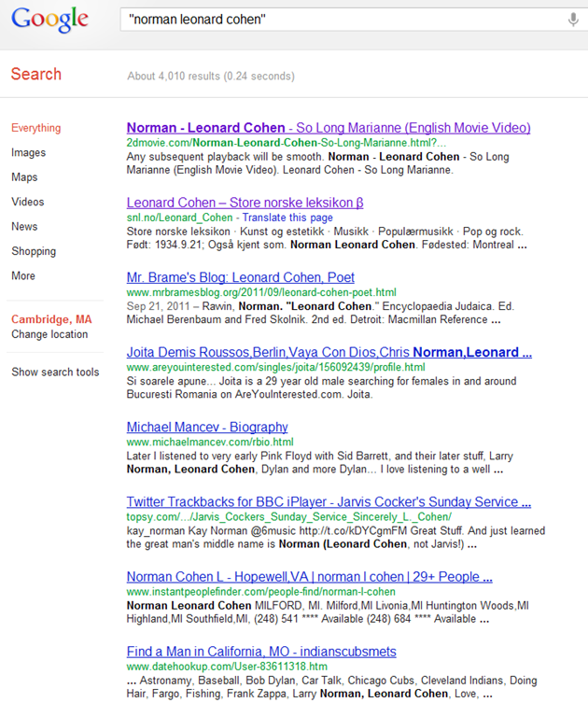Open Norman Cohen L Hopewell, VA result

coord(309,576)
